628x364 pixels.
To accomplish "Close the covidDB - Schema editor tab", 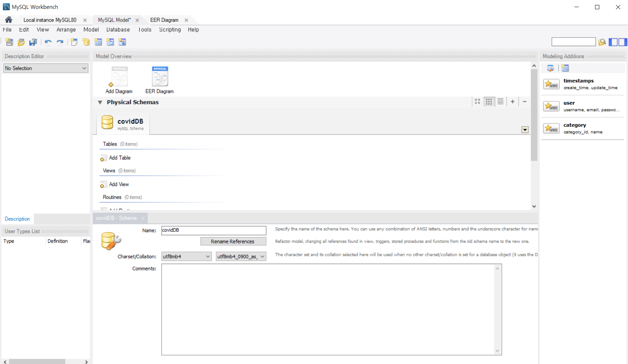I will point(143,218).
